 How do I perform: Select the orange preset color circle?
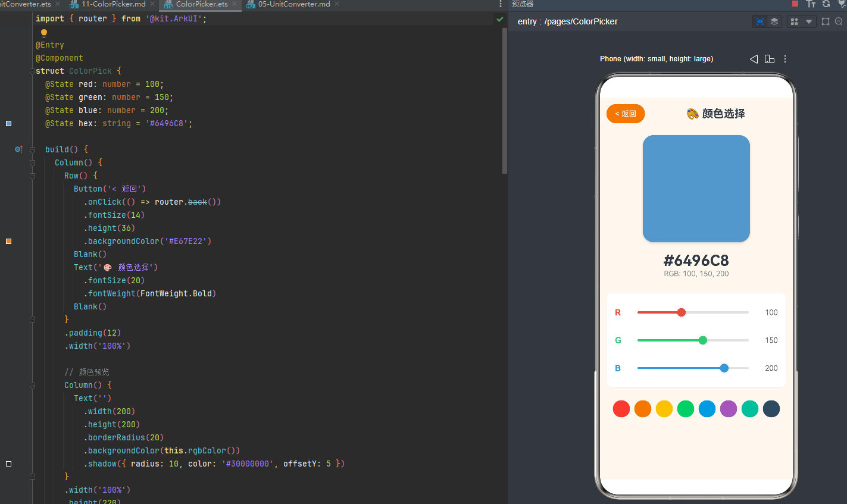(643, 409)
